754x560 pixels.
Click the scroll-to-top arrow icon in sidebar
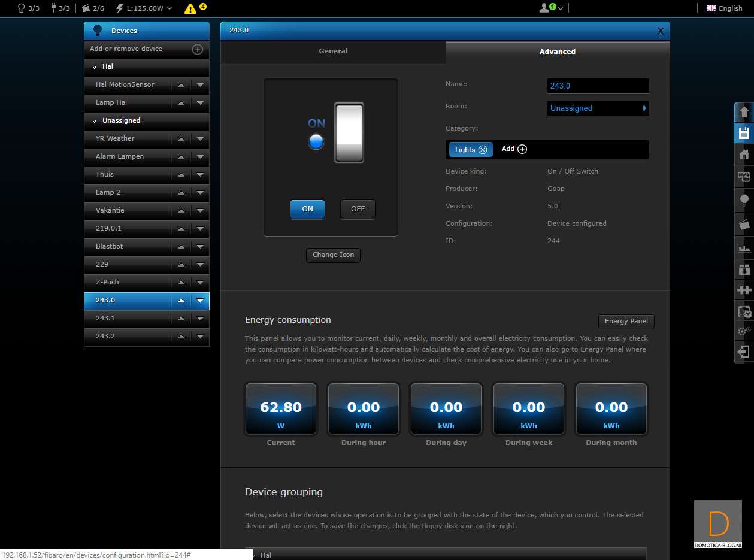pyautogui.click(x=744, y=112)
